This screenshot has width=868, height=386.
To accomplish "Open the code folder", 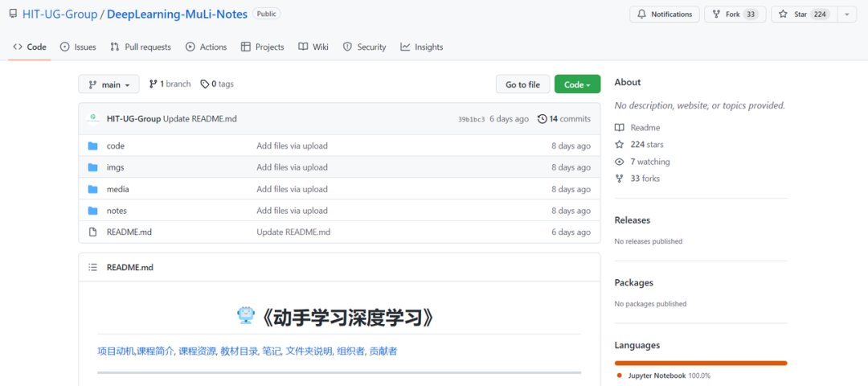I will (115, 146).
